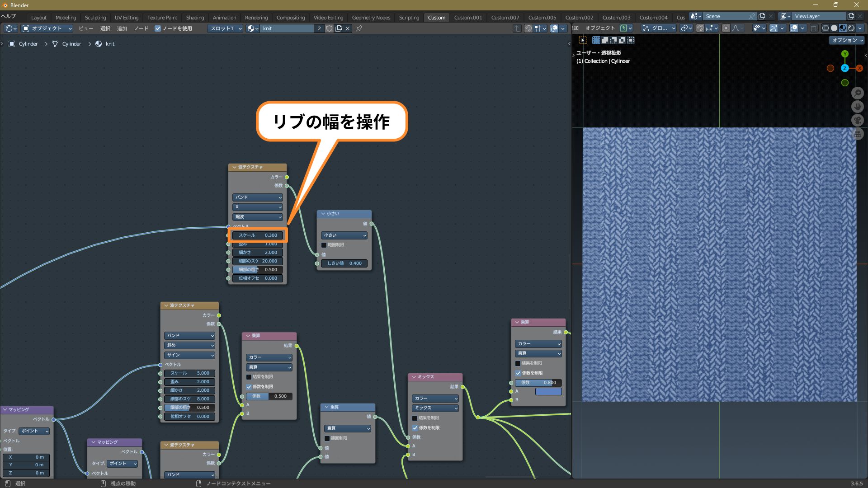868x488 pixels.
Task: Click the B color swatch in 乗算 node
Action: tap(548, 391)
